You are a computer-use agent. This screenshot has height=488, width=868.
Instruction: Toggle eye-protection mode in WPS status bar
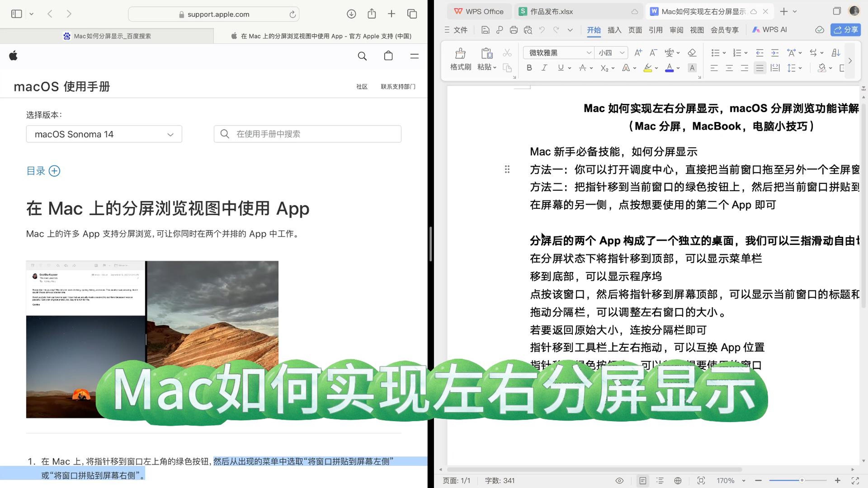(619, 481)
